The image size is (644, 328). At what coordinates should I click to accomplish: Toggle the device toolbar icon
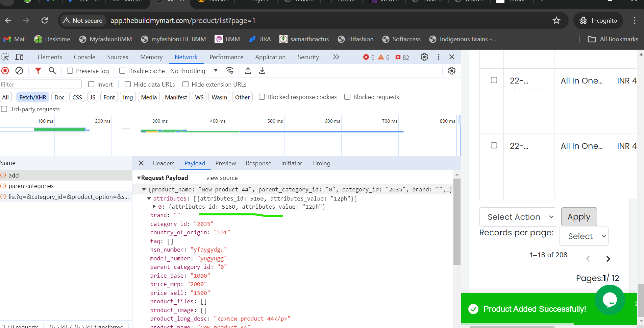click(x=20, y=57)
